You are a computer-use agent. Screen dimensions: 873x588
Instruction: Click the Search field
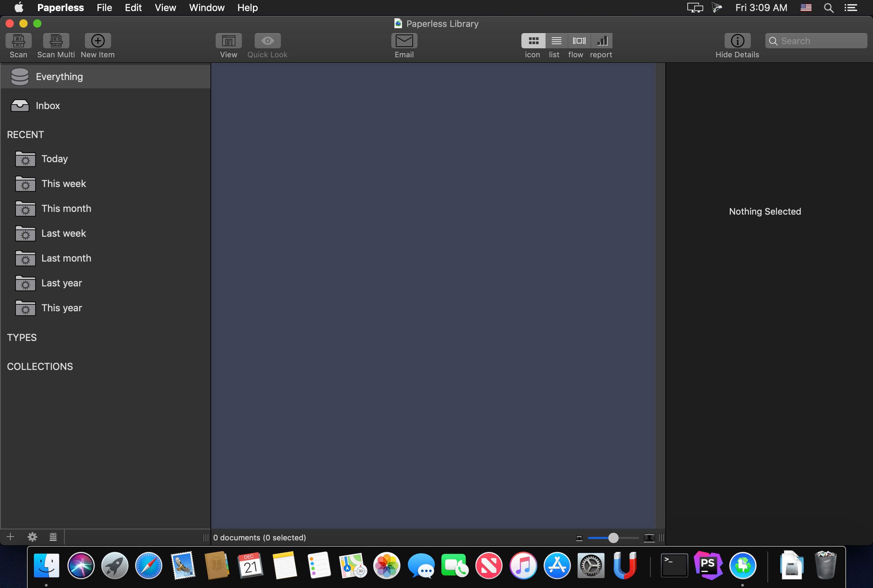point(816,41)
